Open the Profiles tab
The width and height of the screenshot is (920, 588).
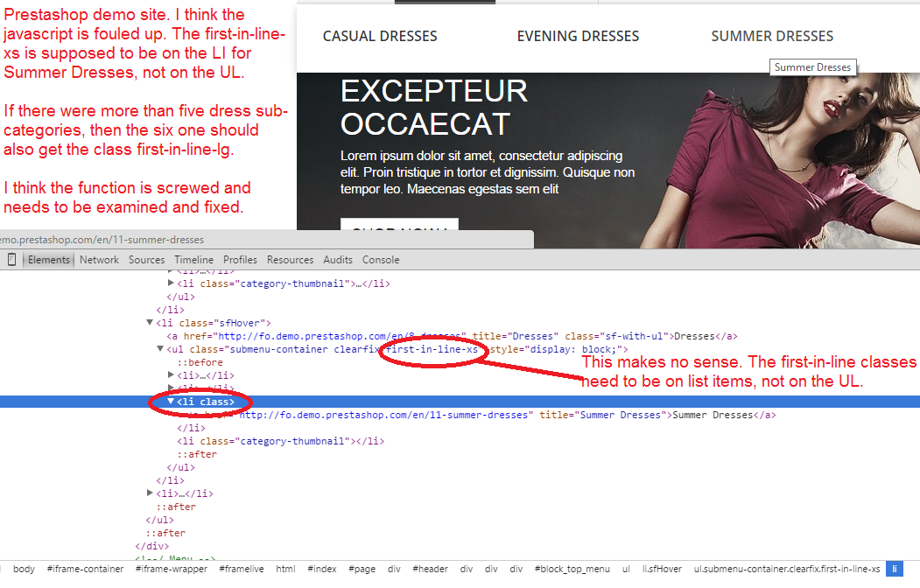coord(240,260)
